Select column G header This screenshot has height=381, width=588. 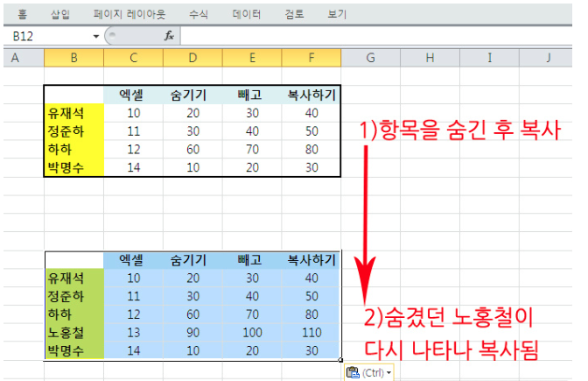(370, 58)
